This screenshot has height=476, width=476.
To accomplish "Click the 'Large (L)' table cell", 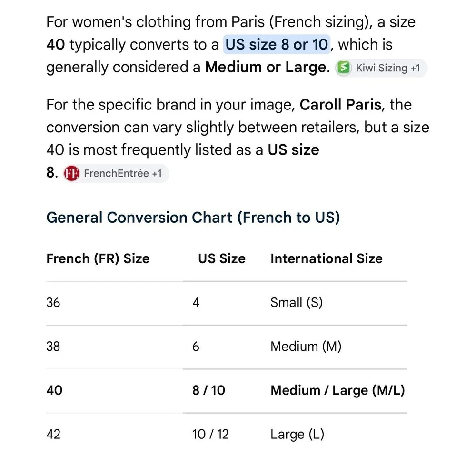I will [x=297, y=434].
